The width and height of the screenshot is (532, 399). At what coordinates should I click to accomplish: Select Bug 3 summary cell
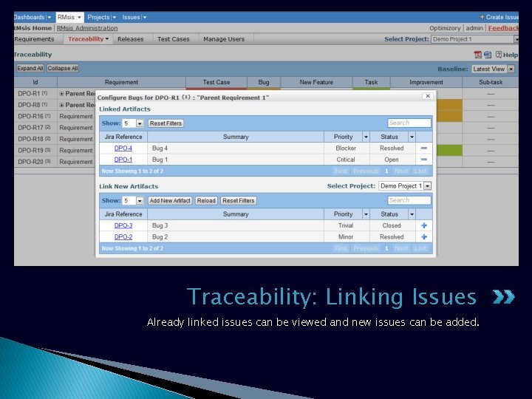tap(236, 225)
